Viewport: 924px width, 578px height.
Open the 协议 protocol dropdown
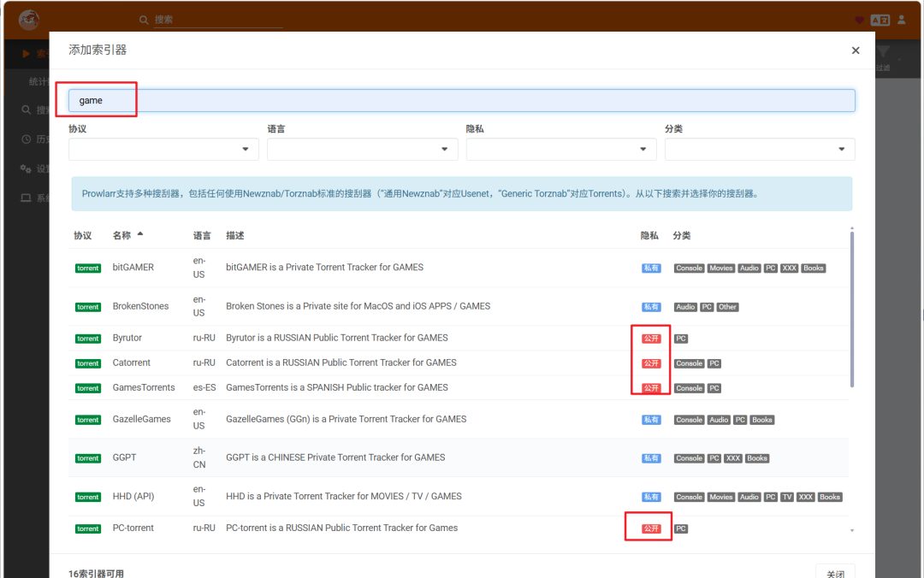pyautogui.click(x=163, y=149)
